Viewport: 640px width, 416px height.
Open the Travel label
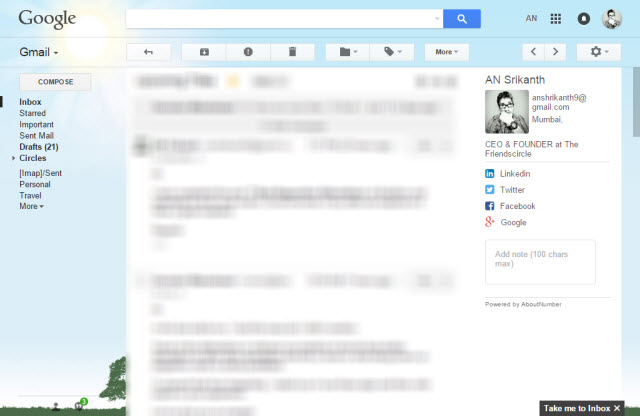tap(30, 196)
